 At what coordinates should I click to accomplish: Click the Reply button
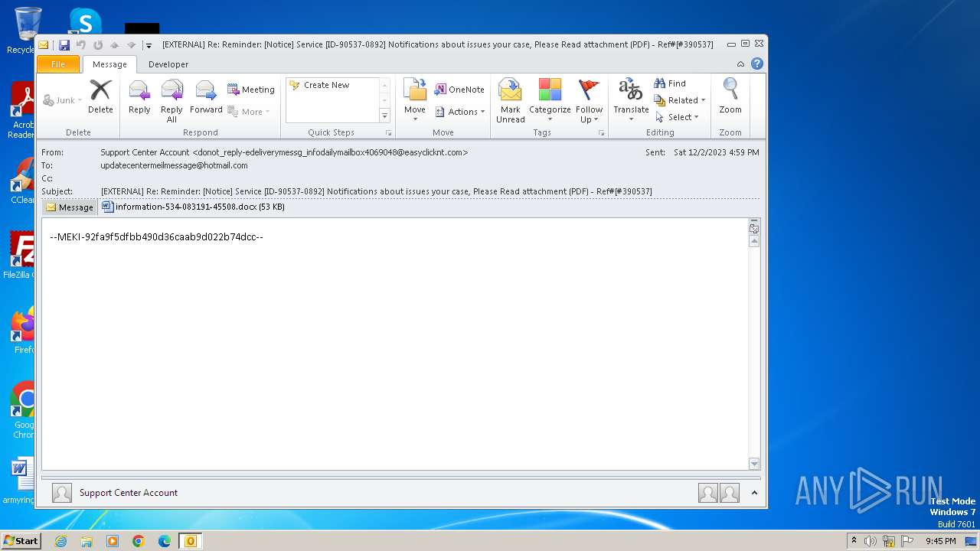click(139, 97)
